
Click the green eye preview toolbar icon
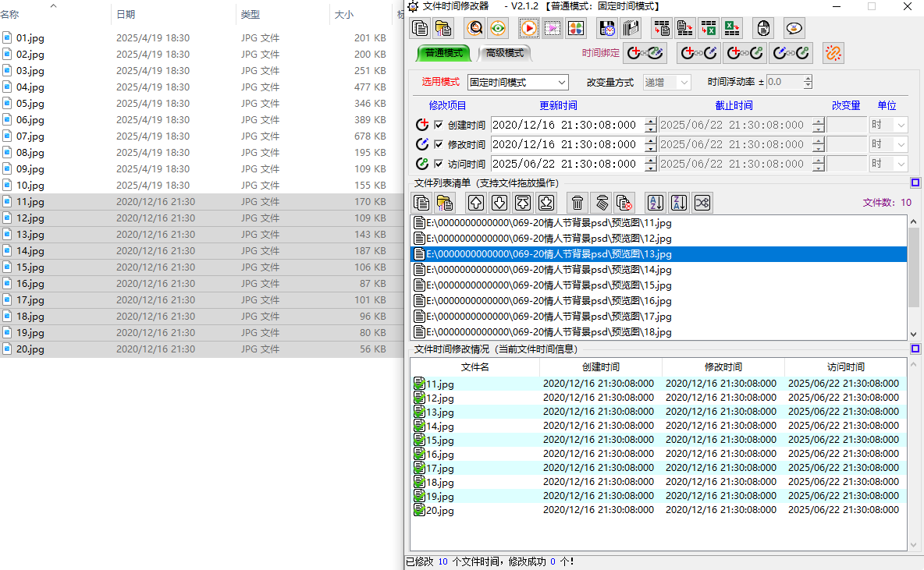pyautogui.click(x=498, y=28)
